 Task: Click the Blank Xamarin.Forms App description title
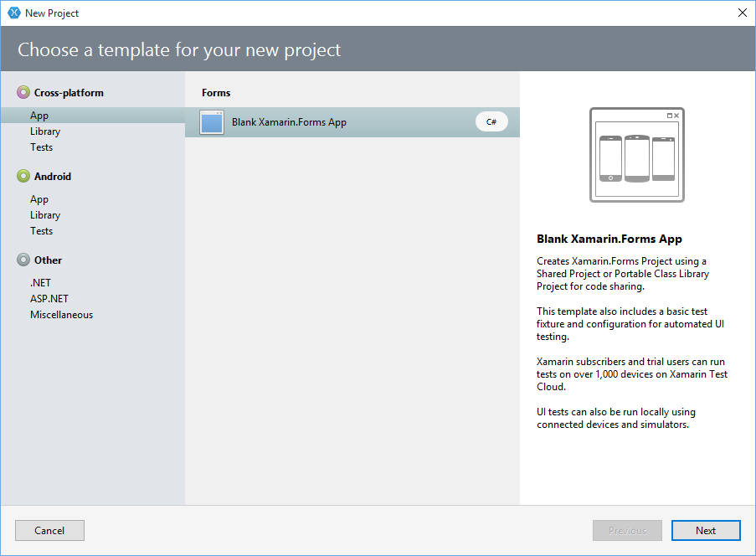(609, 239)
